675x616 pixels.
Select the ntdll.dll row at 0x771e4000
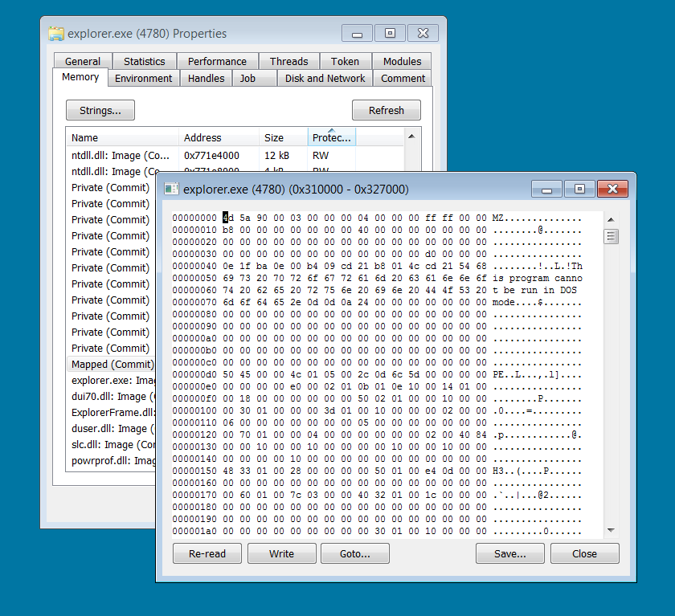click(x=235, y=155)
